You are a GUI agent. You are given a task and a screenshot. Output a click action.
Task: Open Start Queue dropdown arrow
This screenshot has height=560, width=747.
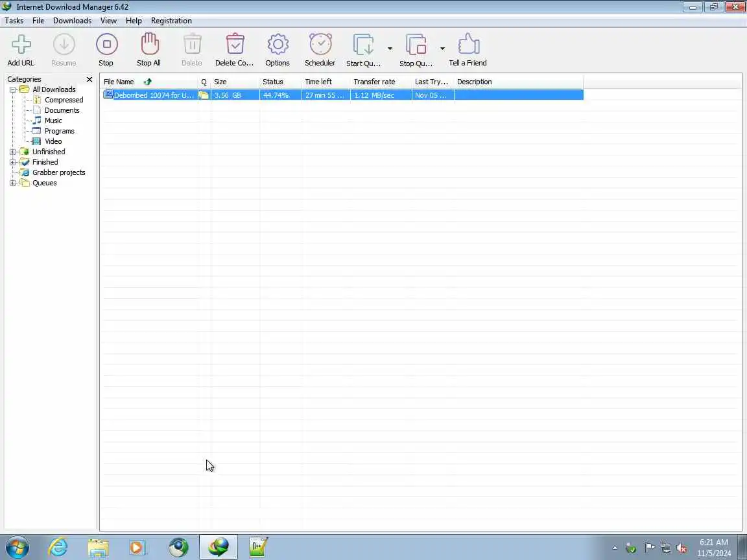point(390,49)
